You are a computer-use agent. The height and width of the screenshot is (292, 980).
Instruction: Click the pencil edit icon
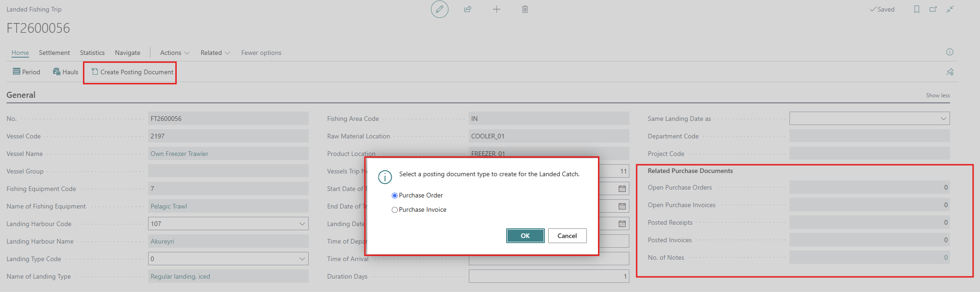[439, 9]
